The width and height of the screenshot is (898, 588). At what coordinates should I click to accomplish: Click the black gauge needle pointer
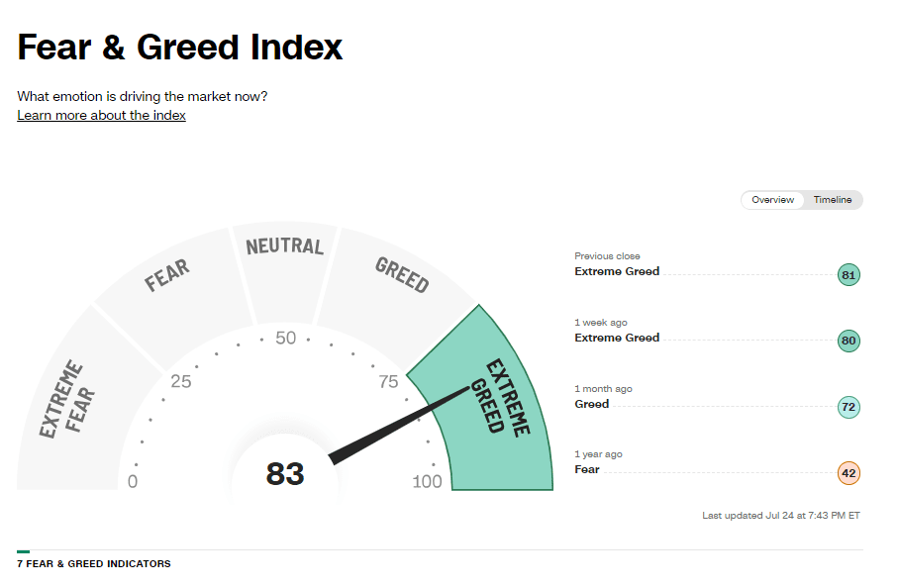coord(398,425)
